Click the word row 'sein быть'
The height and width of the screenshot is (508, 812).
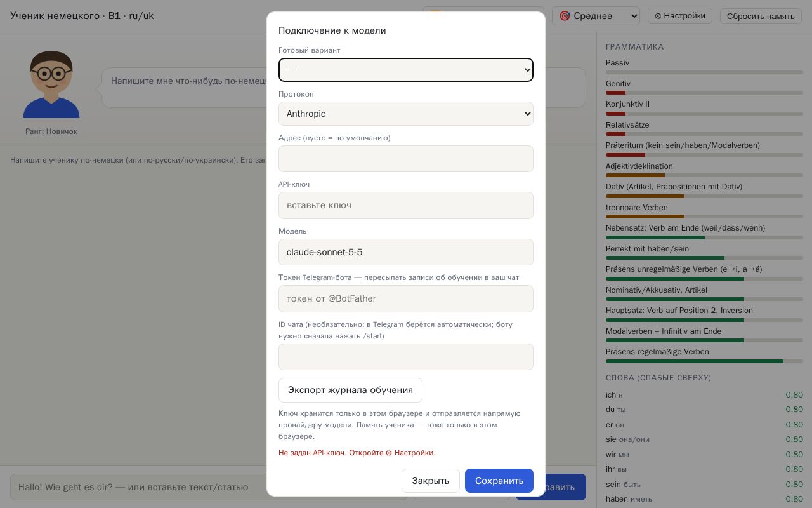click(x=704, y=485)
